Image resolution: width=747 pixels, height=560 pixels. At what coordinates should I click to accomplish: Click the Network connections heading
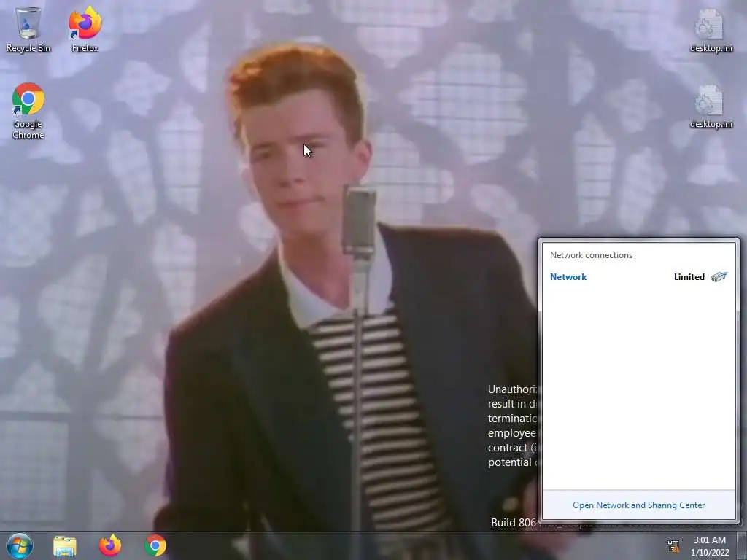[x=591, y=255]
